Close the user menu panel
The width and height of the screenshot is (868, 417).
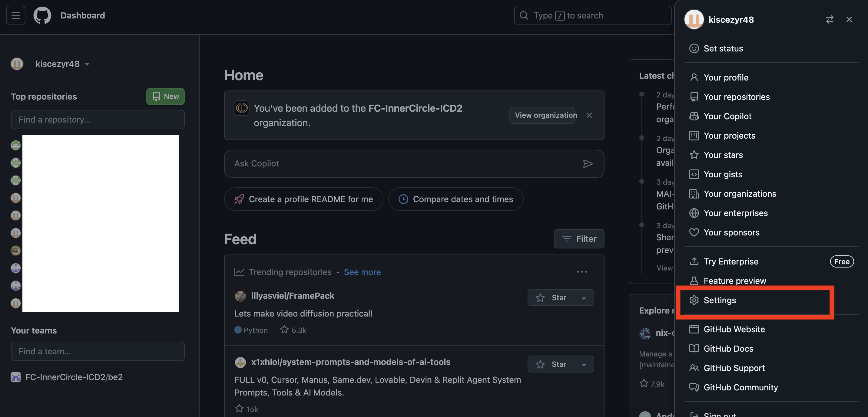(849, 20)
